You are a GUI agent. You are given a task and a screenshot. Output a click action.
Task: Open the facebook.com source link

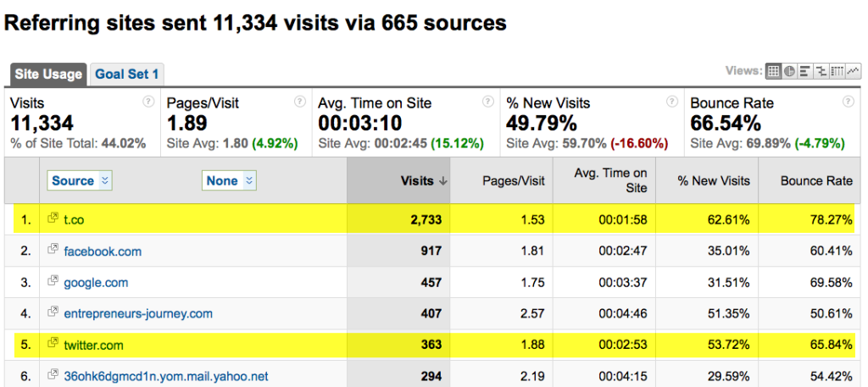click(x=103, y=252)
